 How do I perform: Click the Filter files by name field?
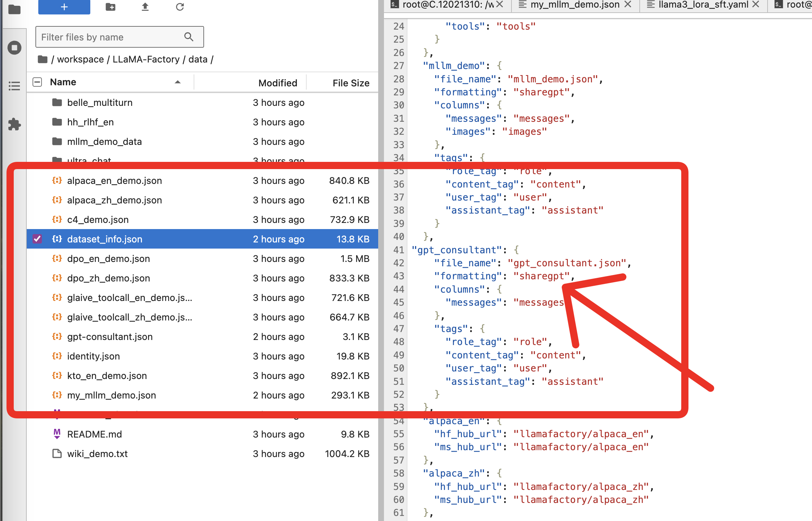(112, 37)
